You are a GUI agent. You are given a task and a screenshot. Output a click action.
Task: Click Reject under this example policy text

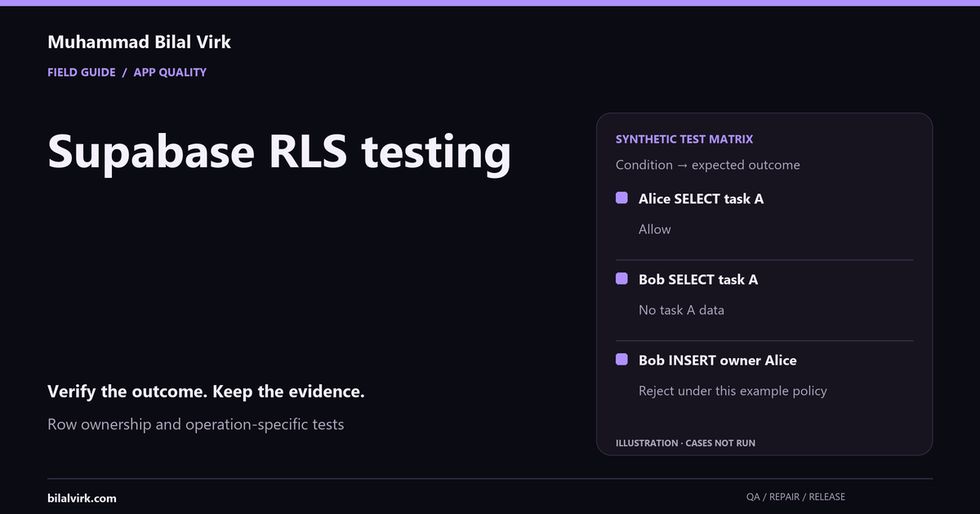[x=733, y=391]
